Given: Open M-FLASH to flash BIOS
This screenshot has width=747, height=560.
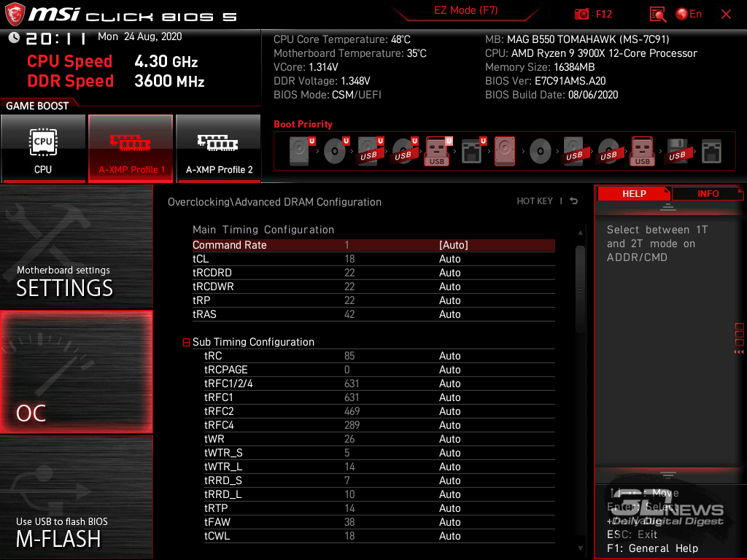Looking at the screenshot, I should tap(76, 497).
